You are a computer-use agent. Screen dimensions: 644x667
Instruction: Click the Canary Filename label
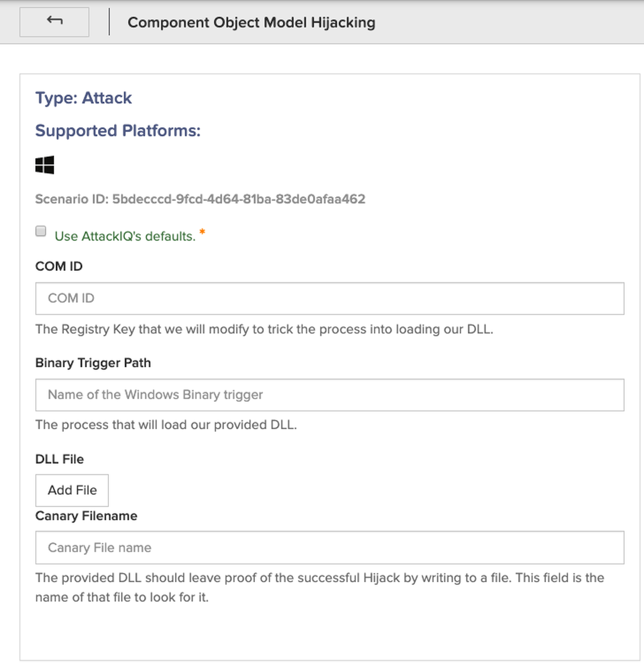pyautogui.click(x=86, y=516)
